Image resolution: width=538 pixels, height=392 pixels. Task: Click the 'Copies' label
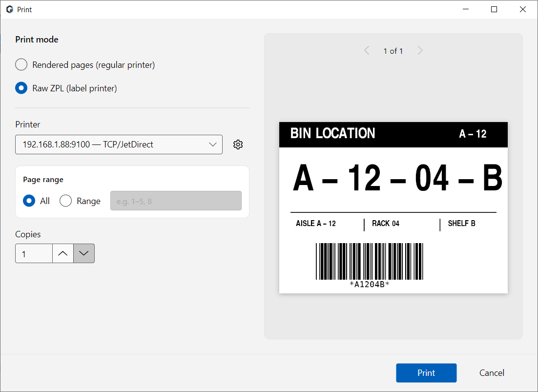coord(28,234)
